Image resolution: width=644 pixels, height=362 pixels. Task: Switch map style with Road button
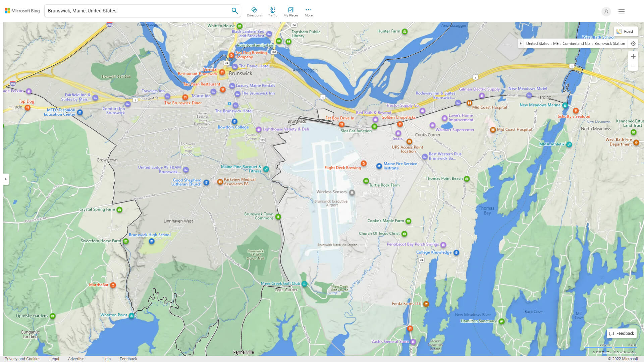[625, 31]
